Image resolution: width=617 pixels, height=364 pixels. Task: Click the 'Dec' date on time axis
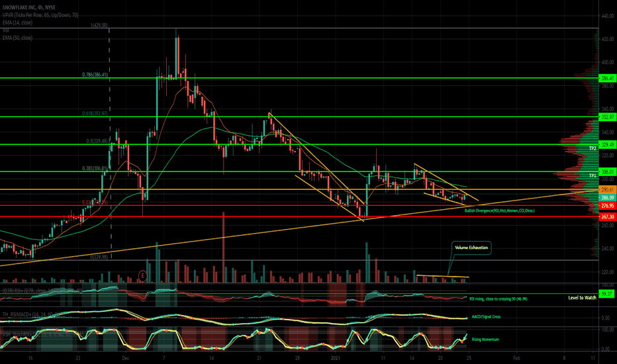pos(126,358)
